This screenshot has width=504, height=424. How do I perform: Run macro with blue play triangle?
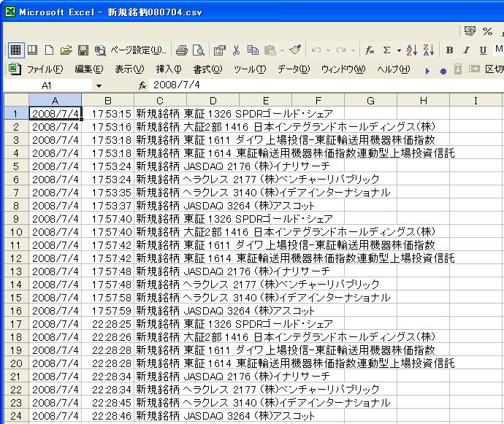coord(427,71)
